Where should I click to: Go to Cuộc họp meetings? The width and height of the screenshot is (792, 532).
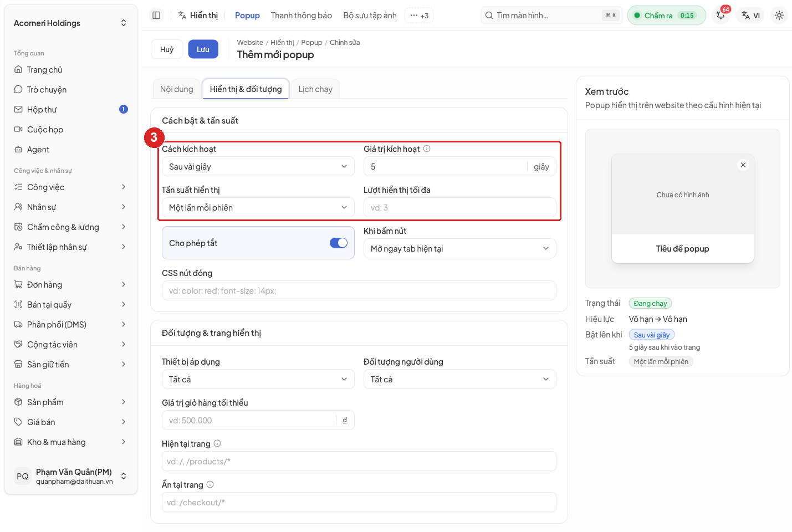[x=71, y=130]
